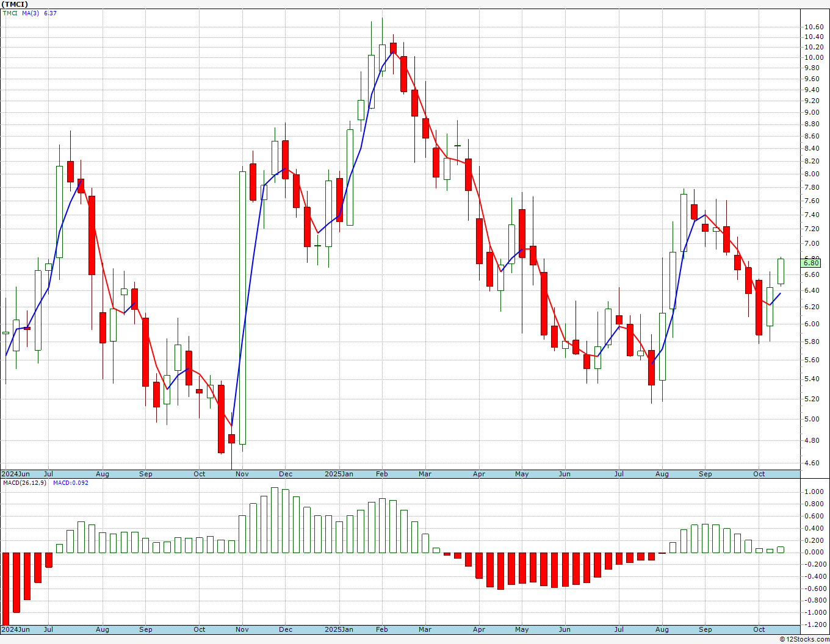Select Nov on the price chart time axis

[x=242, y=474]
